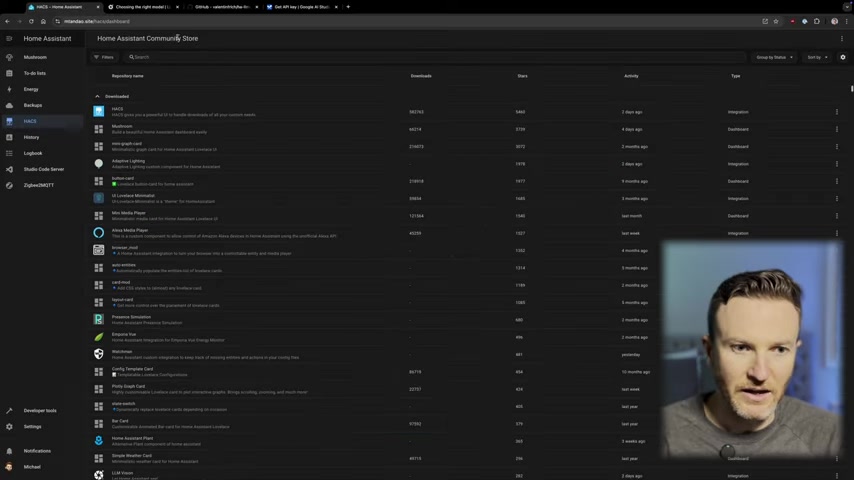Sort by Stars column header

pyautogui.click(x=522, y=76)
